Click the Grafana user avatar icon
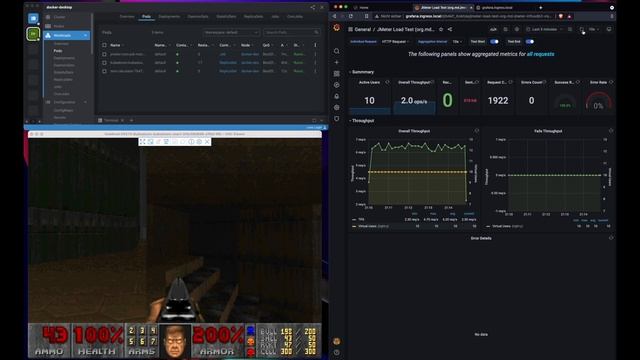The image size is (640, 360). (x=336, y=341)
